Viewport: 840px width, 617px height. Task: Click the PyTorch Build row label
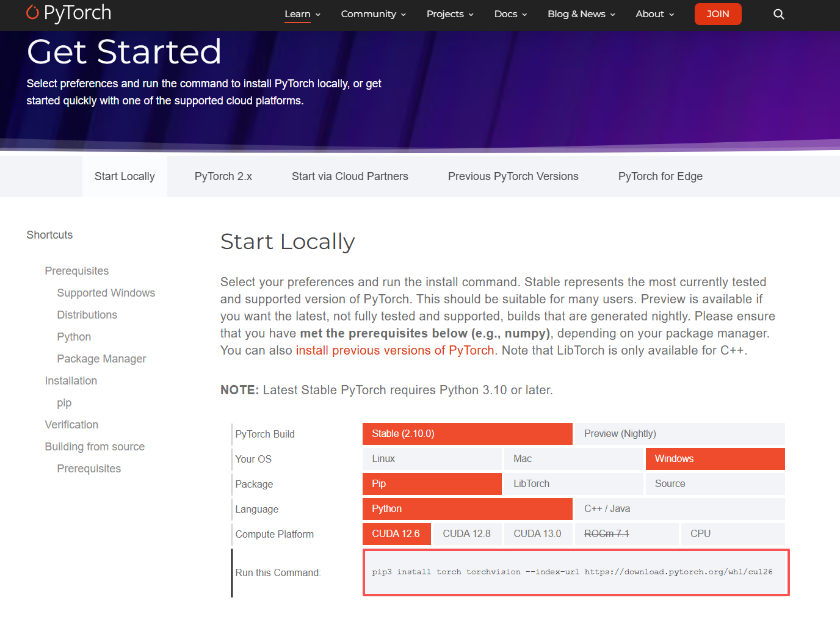click(265, 435)
